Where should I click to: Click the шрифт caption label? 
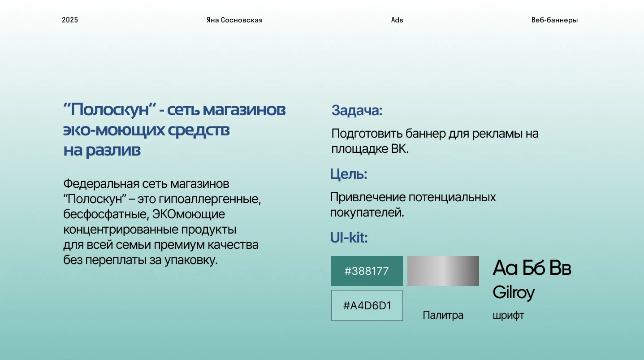[x=508, y=315]
